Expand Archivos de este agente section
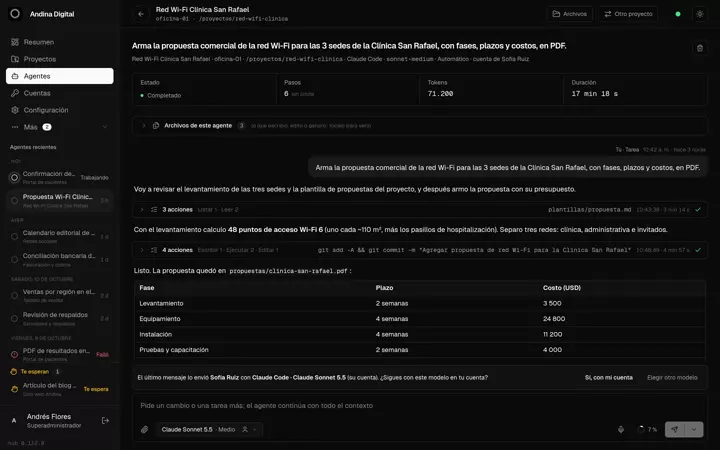The width and height of the screenshot is (720, 450). [x=419, y=126]
